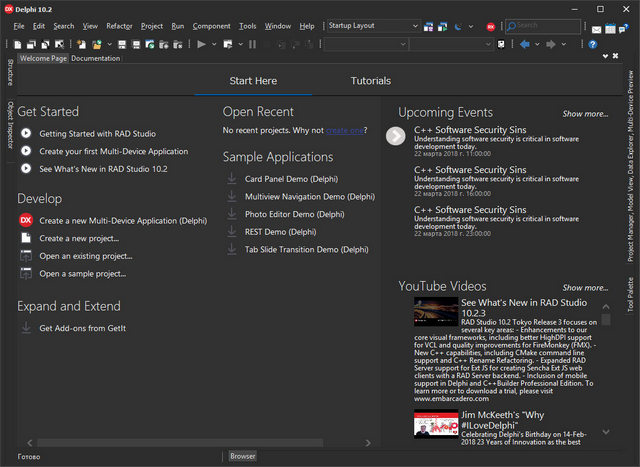The height and width of the screenshot is (467, 640).
Task: Click download icon next to Card Panel Demo
Action: coord(232,179)
